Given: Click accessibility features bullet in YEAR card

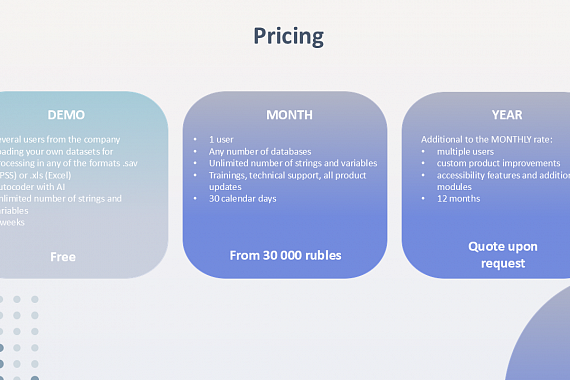Looking at the screenshot, I should [503, 181].
